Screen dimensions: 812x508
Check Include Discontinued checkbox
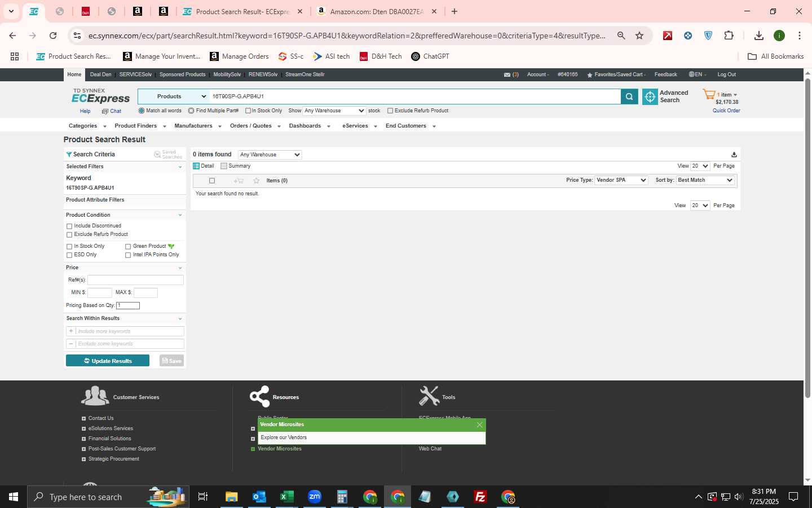(x=69, y=226)
